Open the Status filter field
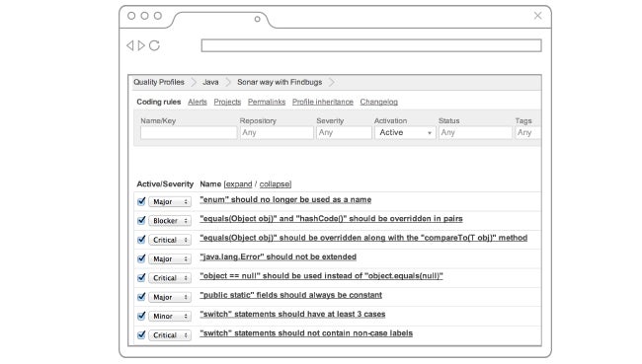The height and width of the screenshot is (364, 642). point(475,132)
